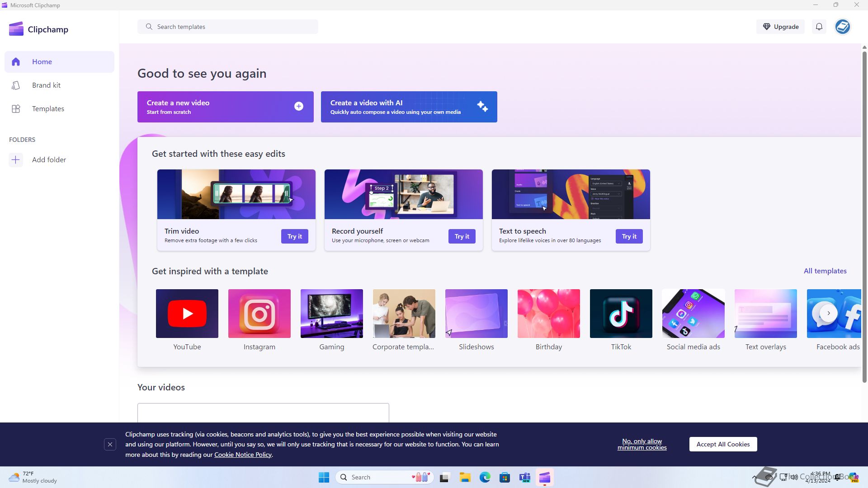Image resolution: width=868 pixels, height=488 pixels.
Task: Open the account profile avatar
Action: [842, 27]
